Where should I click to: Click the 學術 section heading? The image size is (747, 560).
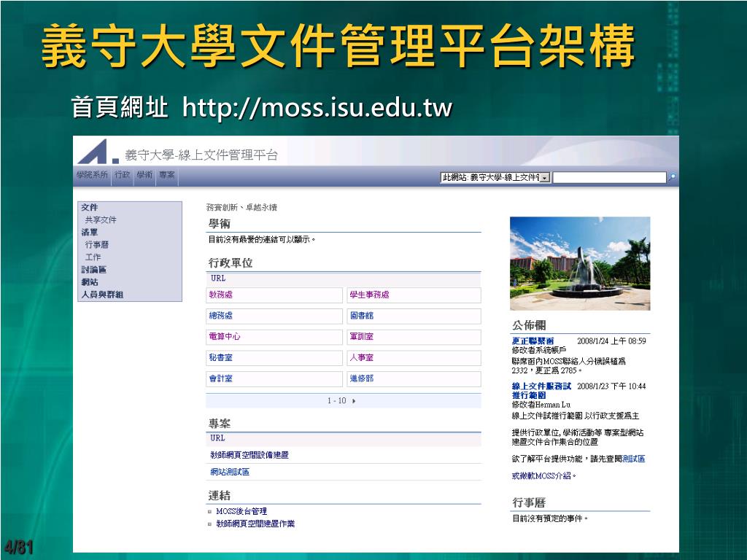point(219,224)
